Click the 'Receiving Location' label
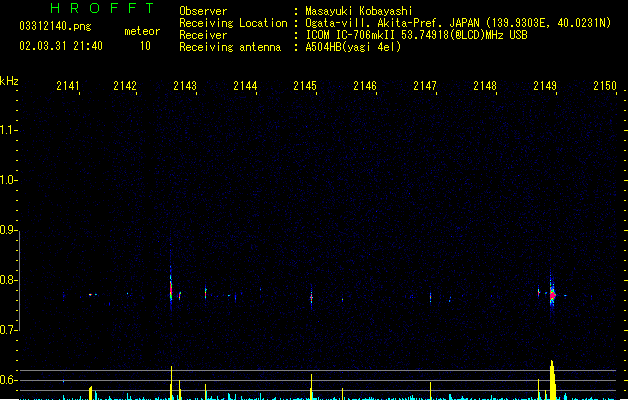 [x=233, y=23]
